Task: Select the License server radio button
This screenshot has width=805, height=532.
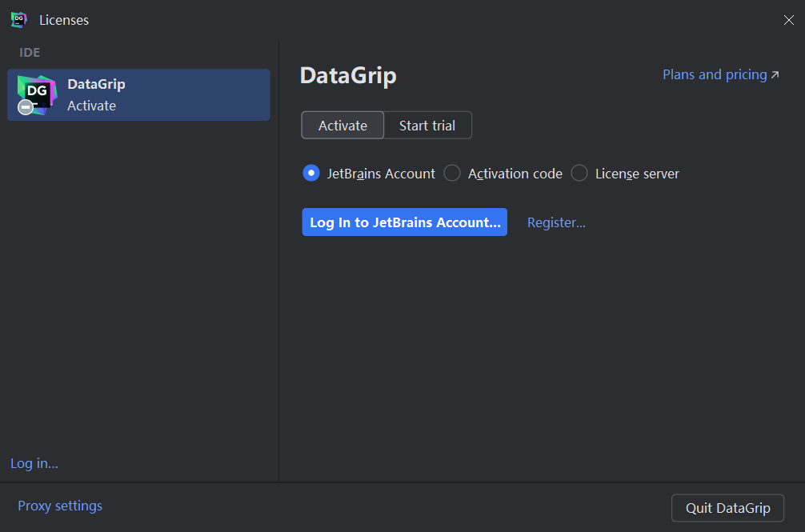Action: [x=579, y=174]
